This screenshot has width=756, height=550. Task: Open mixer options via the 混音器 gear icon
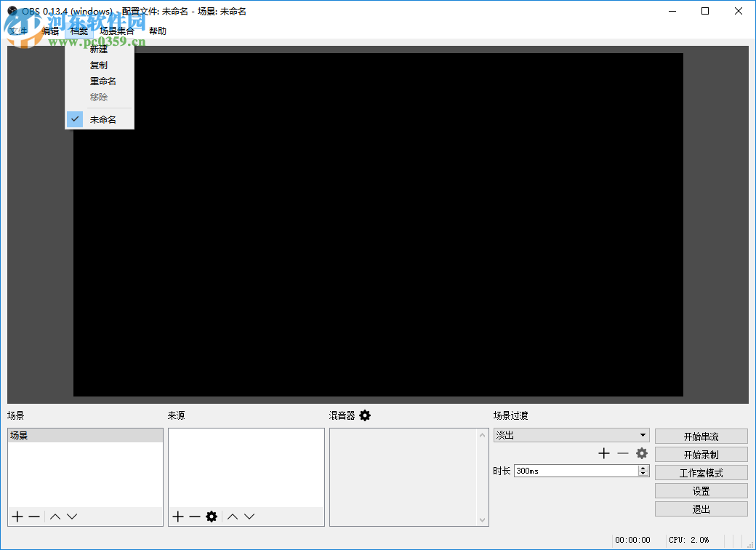[364, 415]
